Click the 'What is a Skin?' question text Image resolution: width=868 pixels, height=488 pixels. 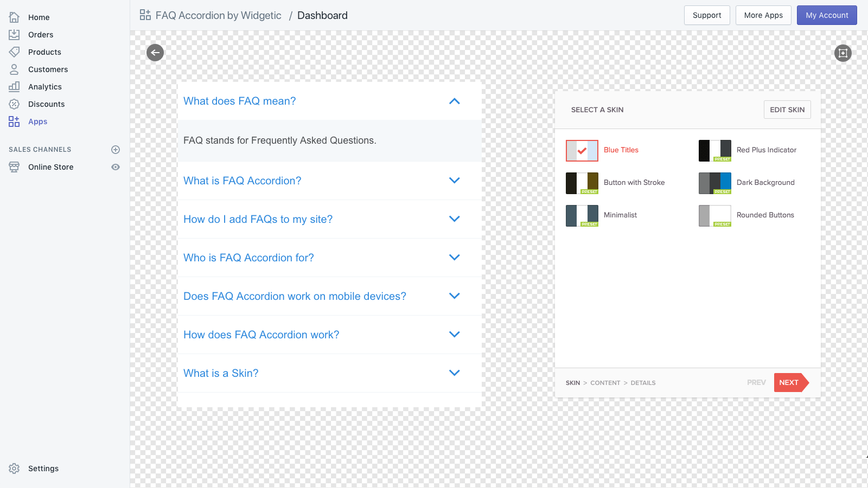221,373
